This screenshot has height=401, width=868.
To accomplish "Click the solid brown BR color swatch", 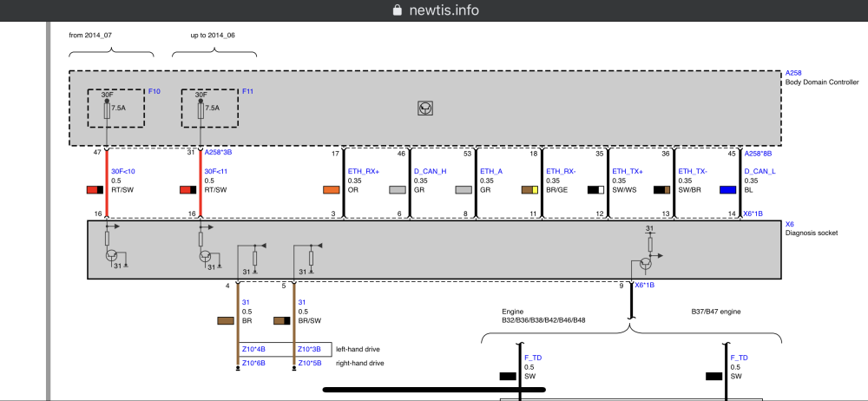I will 226,320.
